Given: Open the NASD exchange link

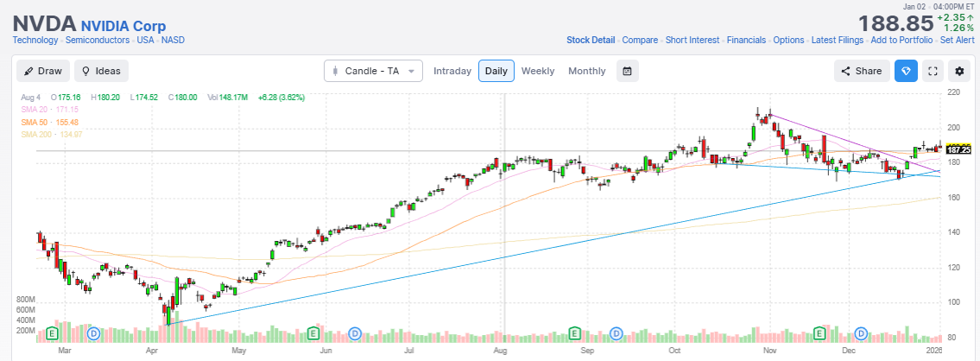Looking at the screenshot, I should (174, 40).
